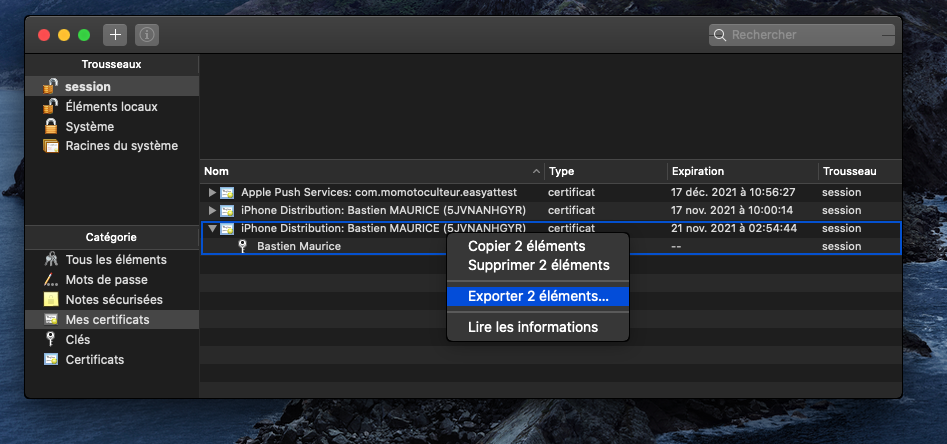Show the Mes certificats category
This screenshot has height=444, width=947.
pyautogui.click(x=112, y=320)
